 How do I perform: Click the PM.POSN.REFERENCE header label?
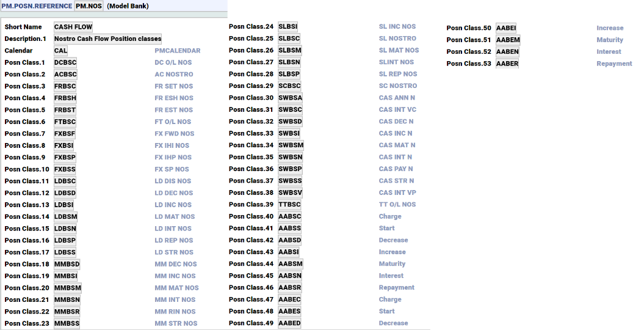pos(37,6)
